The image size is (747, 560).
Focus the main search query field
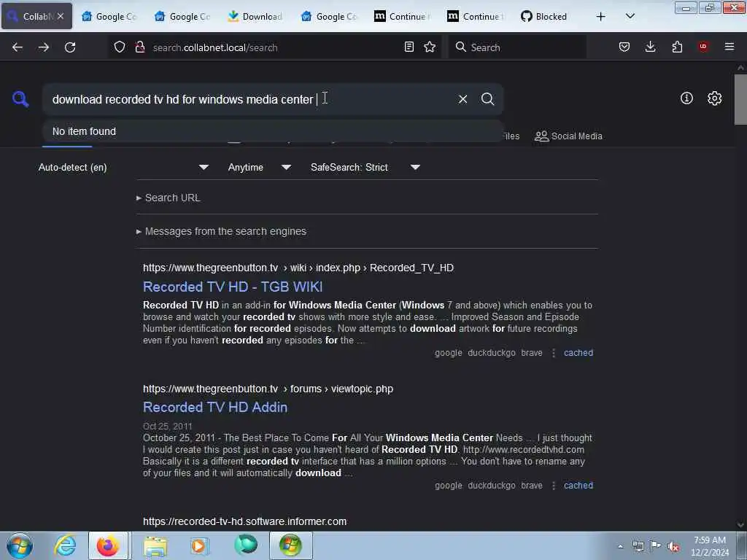248,99
